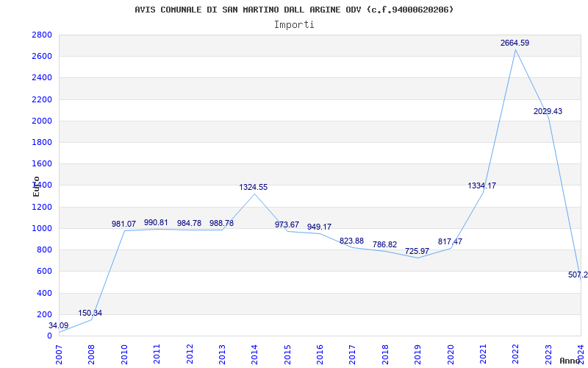588x368 pixels.
Task: Select the 2022 x-axis year label
Action: click(516, 354)
